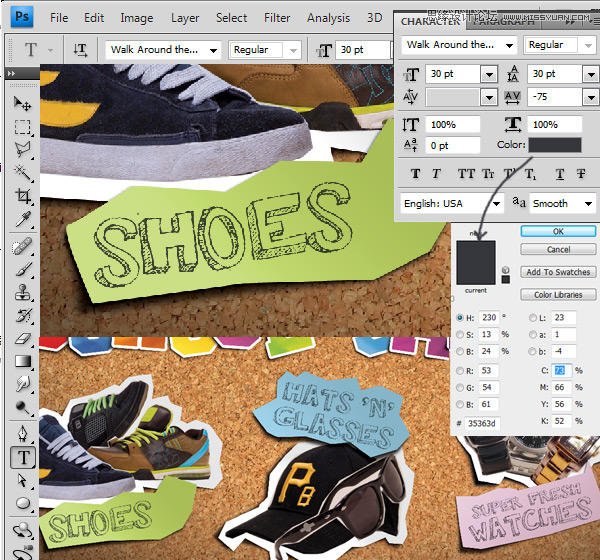Select the Rectangular Marquee tool

23,127
